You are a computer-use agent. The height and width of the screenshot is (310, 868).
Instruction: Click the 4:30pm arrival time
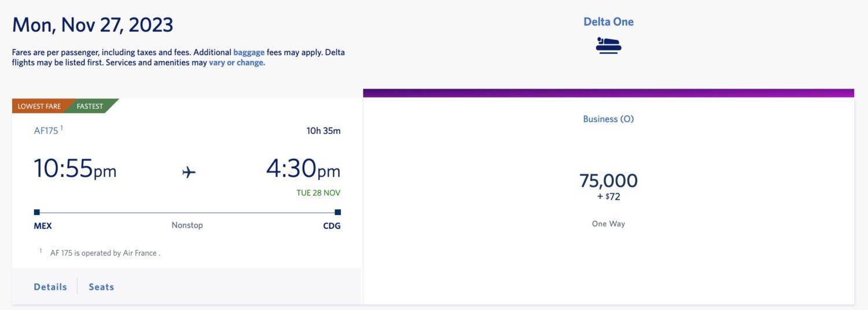tap(303, 169)
